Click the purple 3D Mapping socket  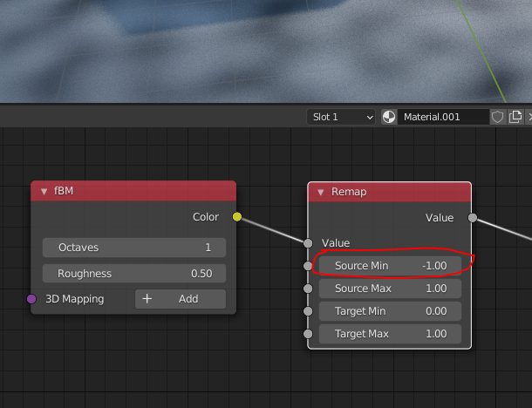coord(31,299)
